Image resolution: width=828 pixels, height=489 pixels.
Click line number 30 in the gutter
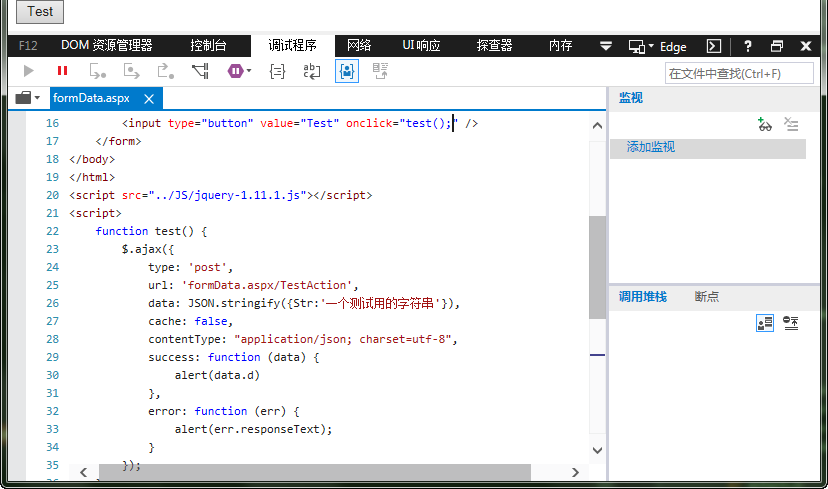pyautogui.click(x=52, y=375)
